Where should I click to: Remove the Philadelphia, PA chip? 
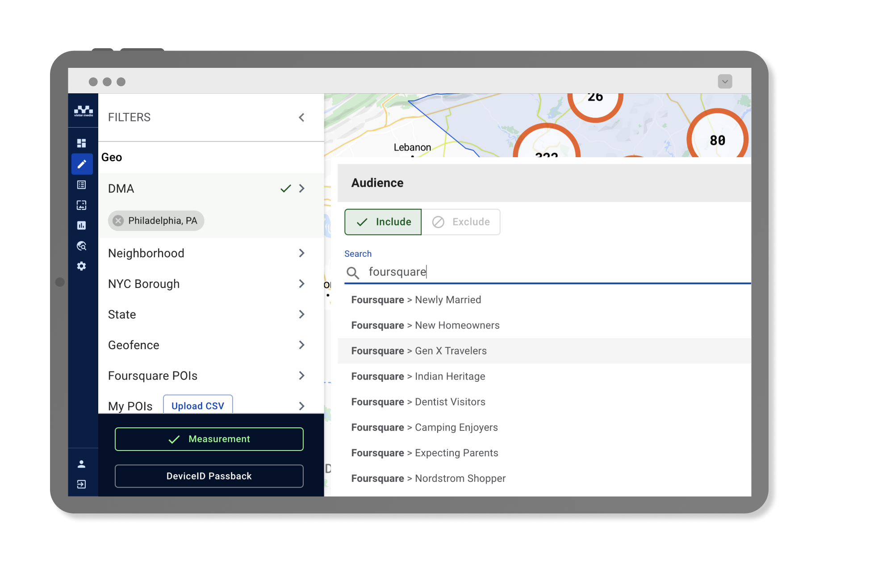(118, 221)
